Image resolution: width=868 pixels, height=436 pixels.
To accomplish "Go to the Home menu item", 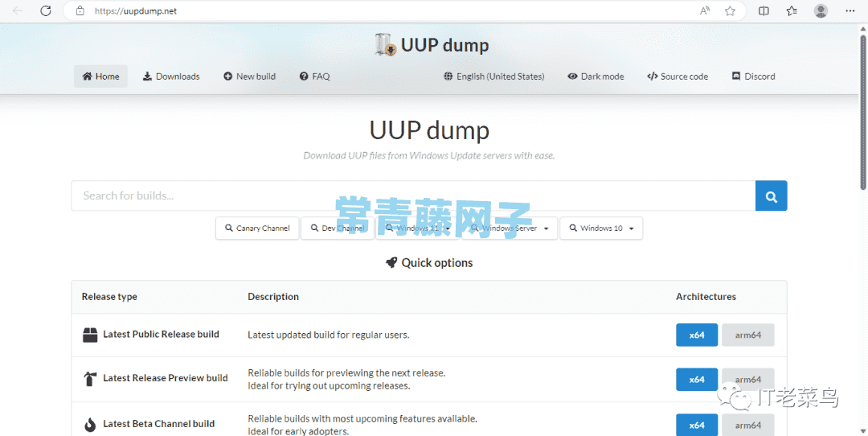I will click(100, 76).
